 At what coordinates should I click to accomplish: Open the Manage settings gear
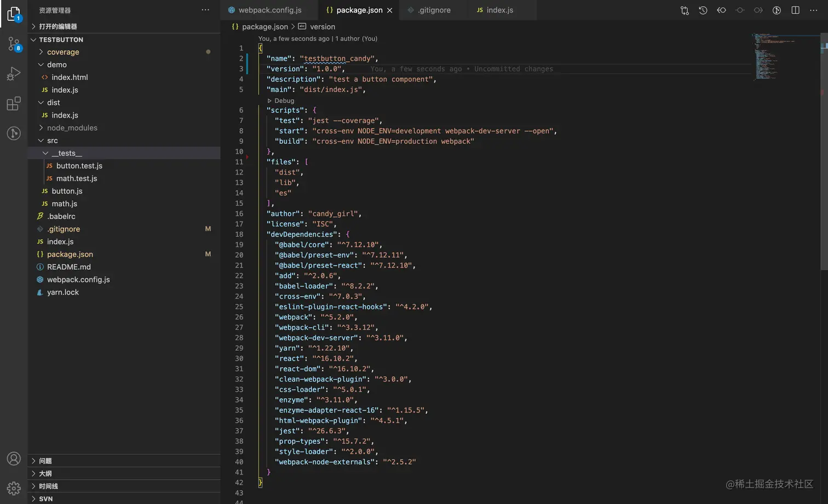[x=14, y=488]
